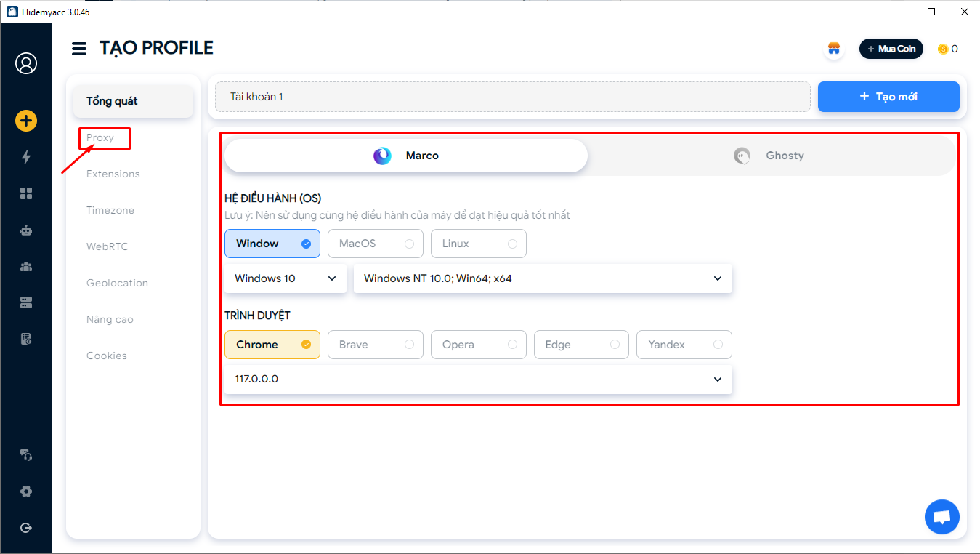The image size is (980, 554).
Task: Open the four-squares grid icon in sidebar
Action: [x=26, y=193]
